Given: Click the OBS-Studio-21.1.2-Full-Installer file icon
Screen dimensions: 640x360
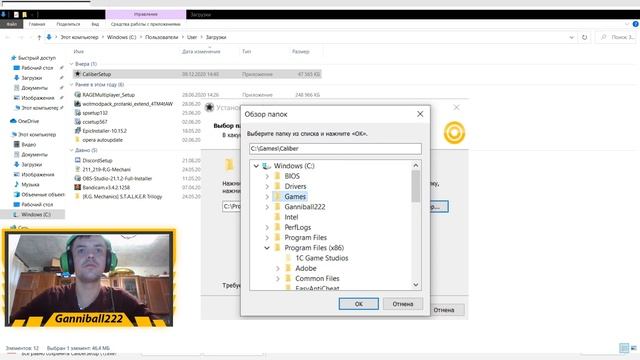Looking at the screenshot, I should (78, 178).
